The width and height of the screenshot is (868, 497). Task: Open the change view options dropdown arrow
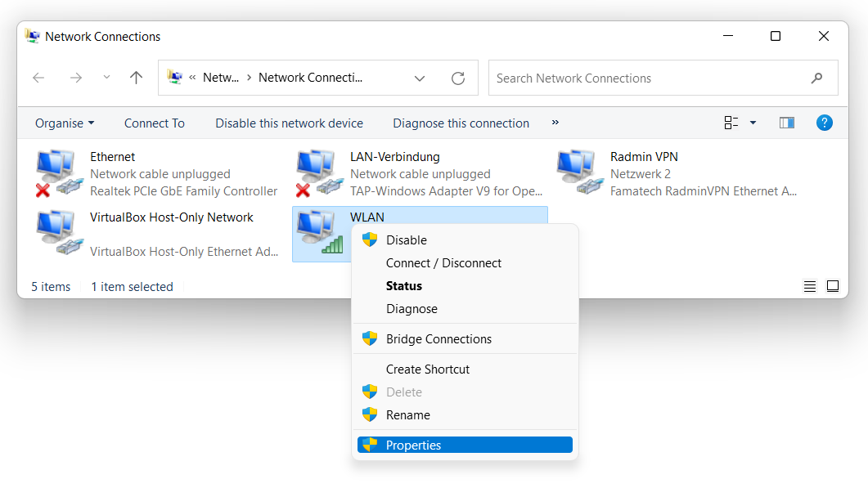point(753,123)
